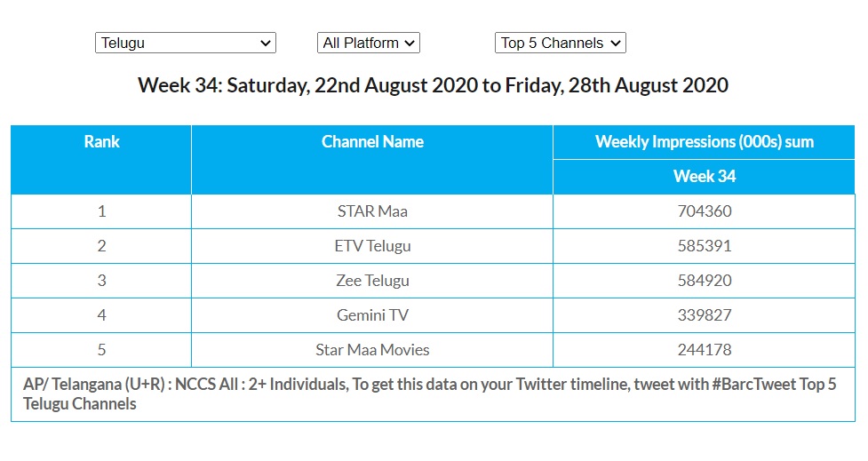Viewport: 868px width, 461px height.
Task: Click the 585391 impressions value
Action: (x=704, y=246)
